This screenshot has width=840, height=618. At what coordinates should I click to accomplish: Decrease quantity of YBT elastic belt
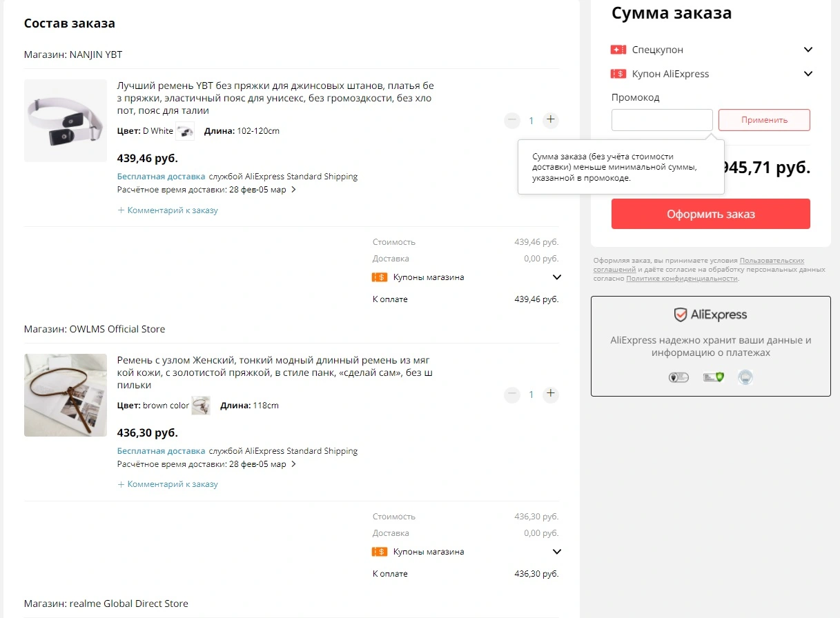tap(512, 121)
